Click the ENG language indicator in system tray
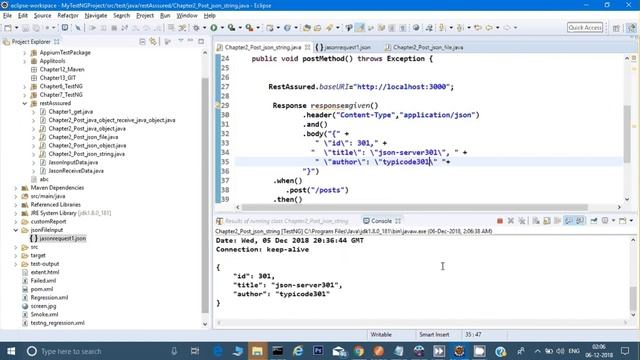 574,351
